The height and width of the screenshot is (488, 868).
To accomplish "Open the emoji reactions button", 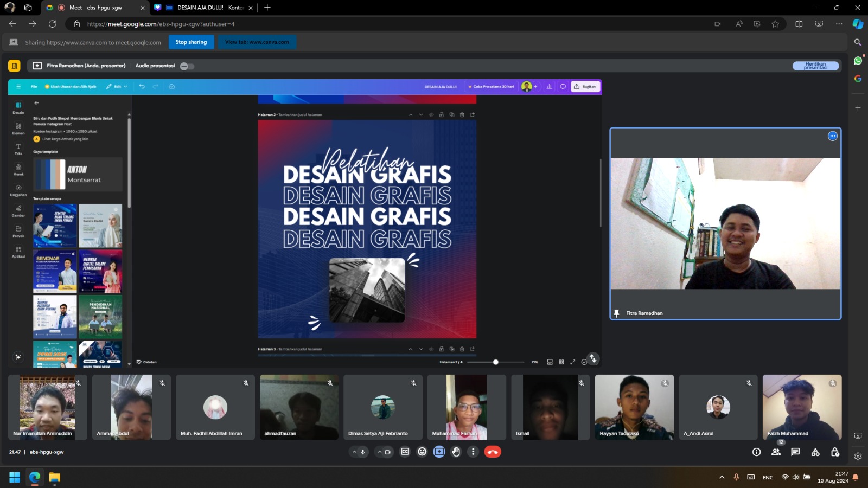I will pyautogui.click(x=422, y=452).
